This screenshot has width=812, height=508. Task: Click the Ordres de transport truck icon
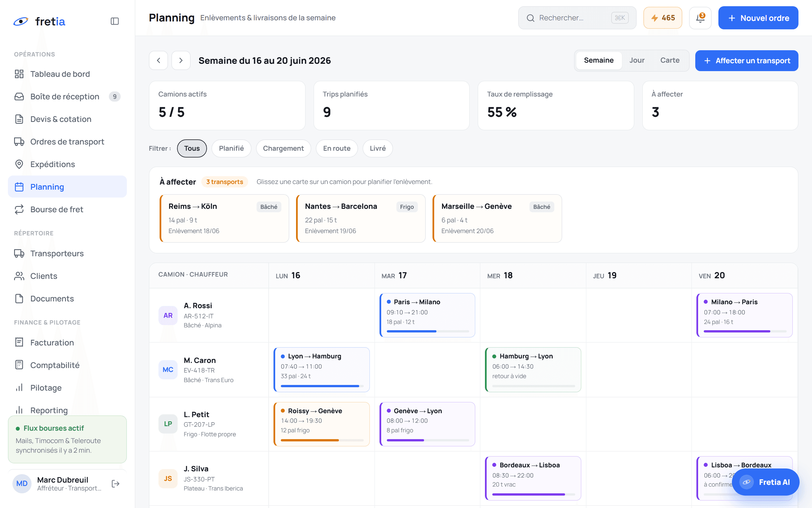tap(19, 141)
